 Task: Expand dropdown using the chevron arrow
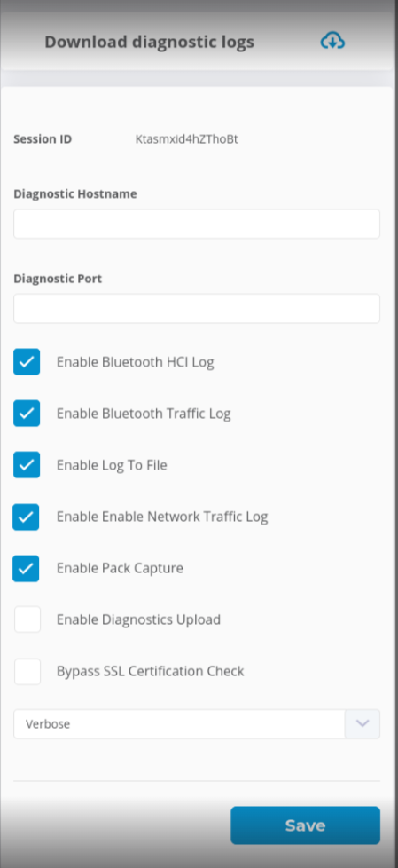[x=363, y=724]
